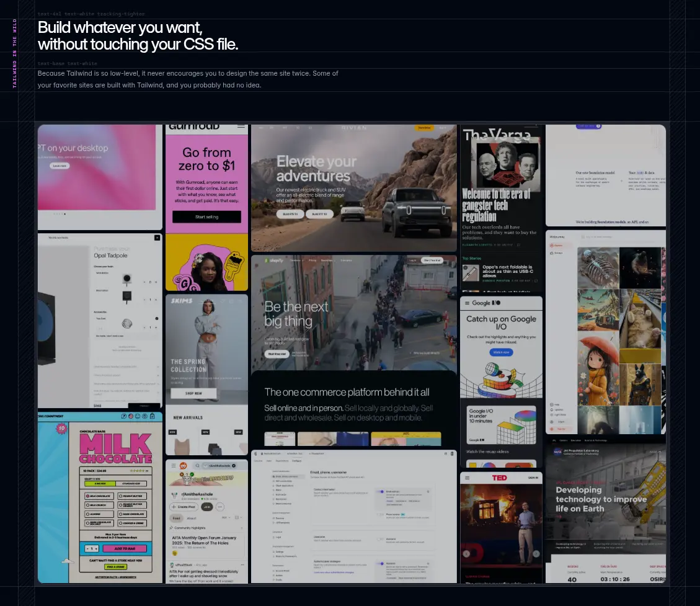The image size is (700, 606).
Task: Select the 'Peanut Butter' flavor radio option
Action: [x=131, y=496]
